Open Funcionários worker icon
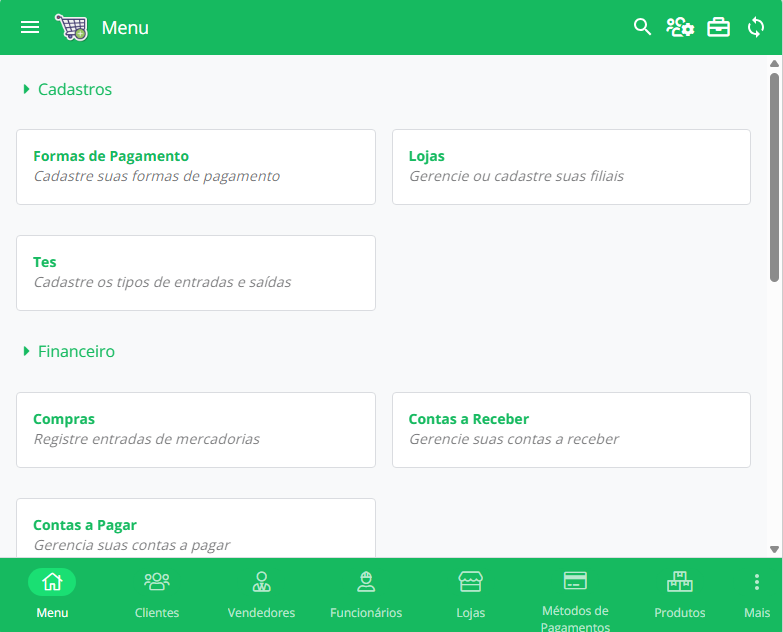Viewport: 783px width, 632px height. tap(366, 582)
